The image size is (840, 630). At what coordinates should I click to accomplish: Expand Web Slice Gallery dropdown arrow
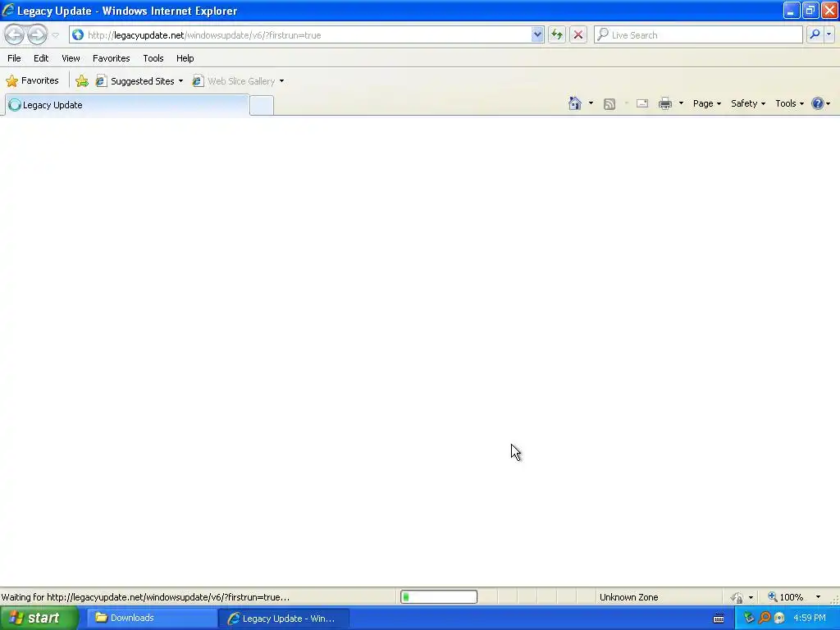[282, 81]
